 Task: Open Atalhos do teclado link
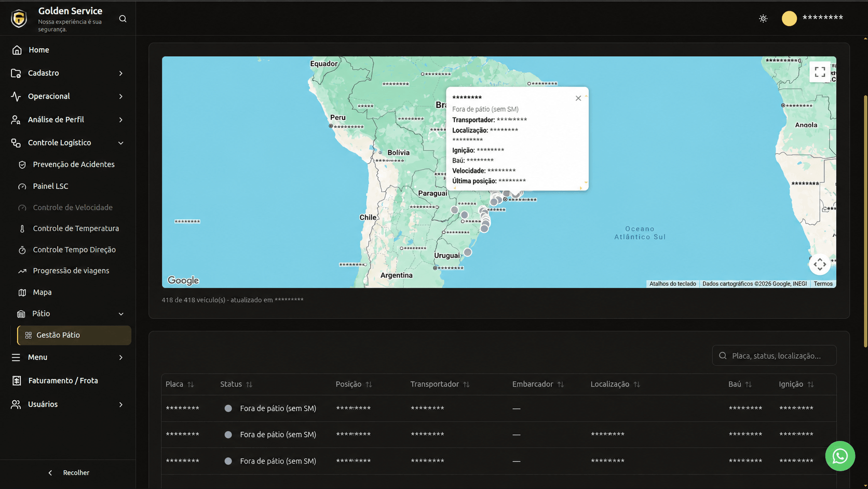tap(672, 284)
